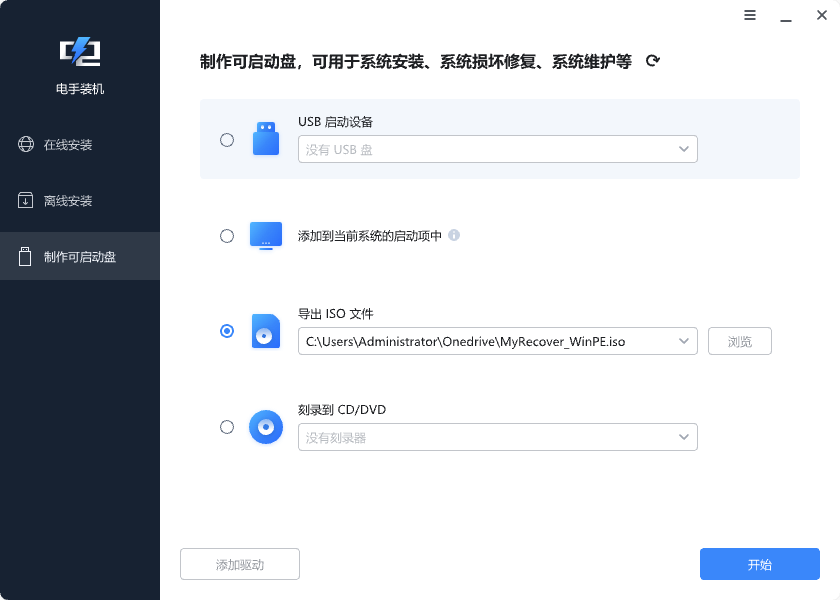Open the USB 盘 device dropdown
The image size is (840, 600).
686,148
